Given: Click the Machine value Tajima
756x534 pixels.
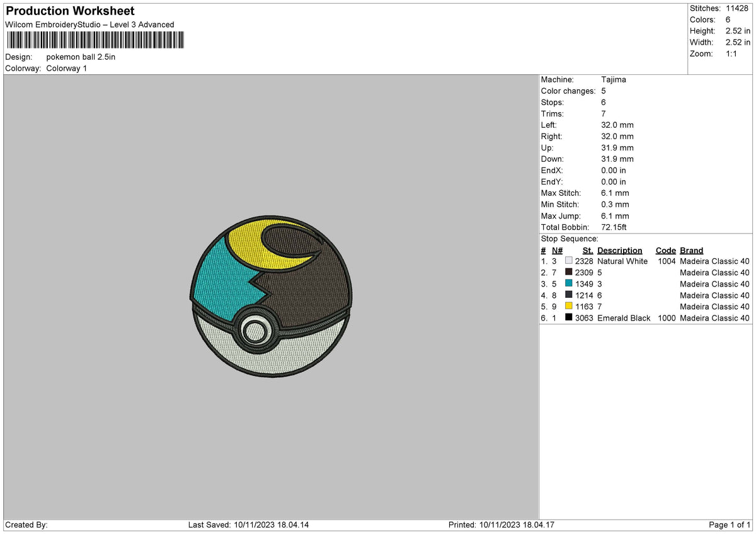Looking at the screenshot, I should pyautogui.click(x=614, y=79).
